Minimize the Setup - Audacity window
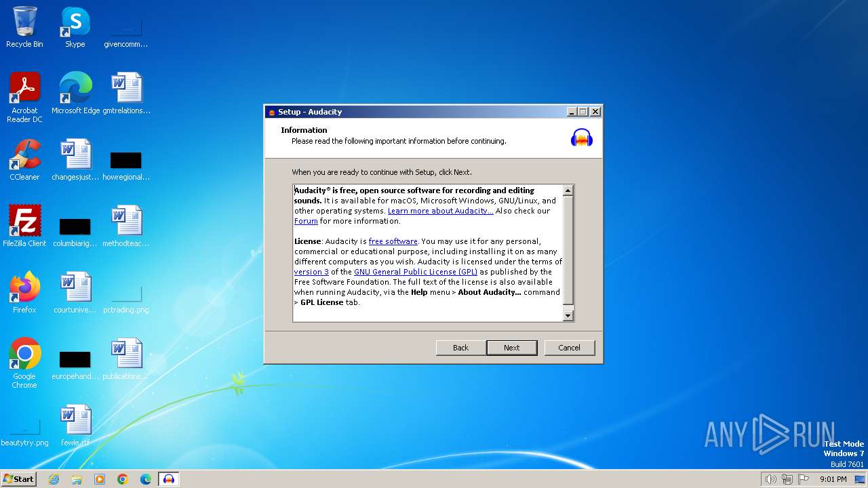Viewport: 868px width, 488px height. point(572,112)
